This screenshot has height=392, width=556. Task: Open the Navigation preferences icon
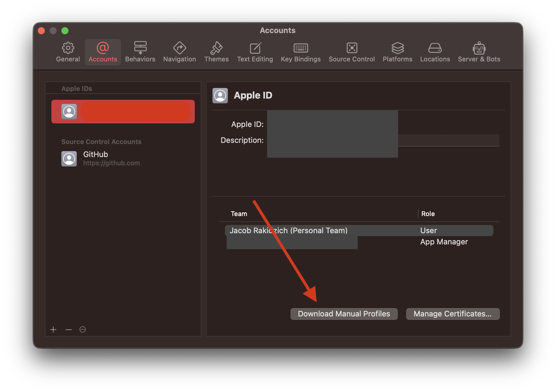(179, 48)
